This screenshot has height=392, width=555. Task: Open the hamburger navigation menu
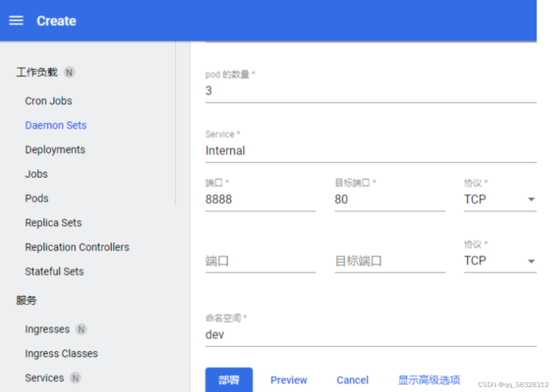point(16,20)
